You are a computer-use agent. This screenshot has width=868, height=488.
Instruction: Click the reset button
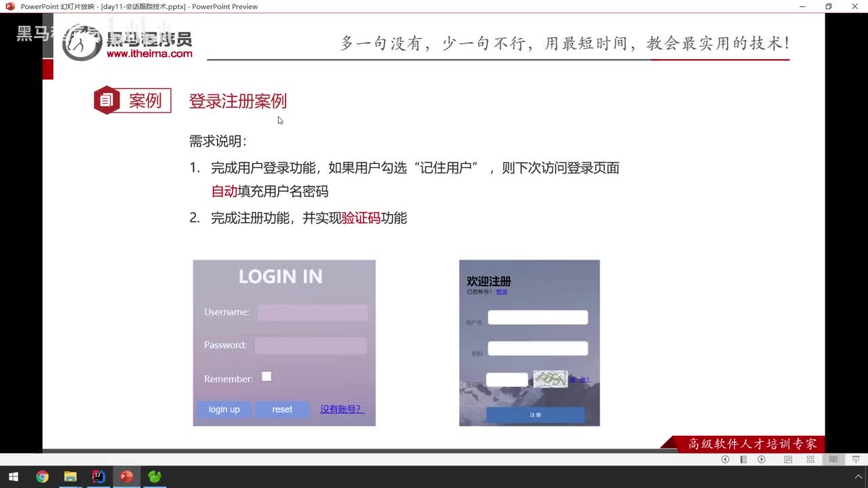point(282,409)
